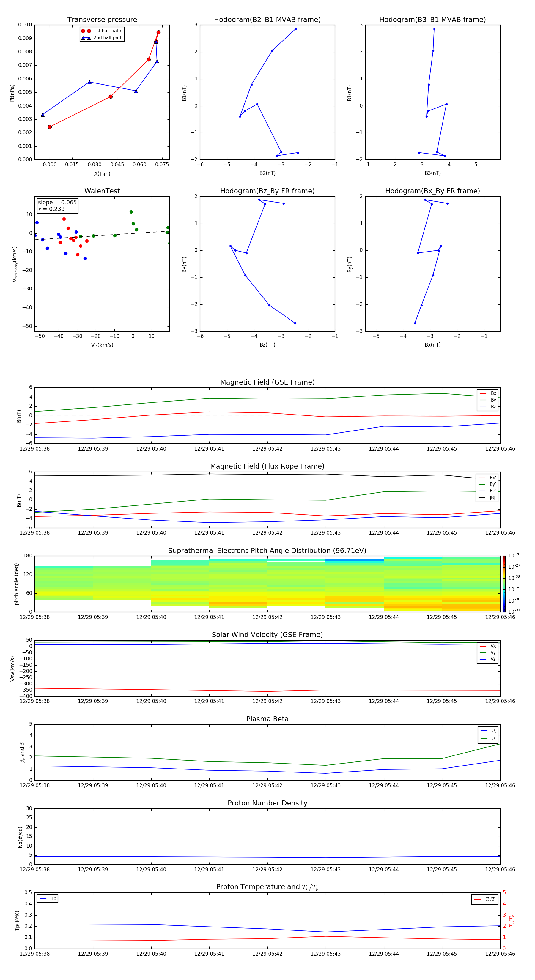This screenshot has width=535, height=980.
Task: Click the 'pitch angle (deg)' axis label
Action: tap(16, 584)
